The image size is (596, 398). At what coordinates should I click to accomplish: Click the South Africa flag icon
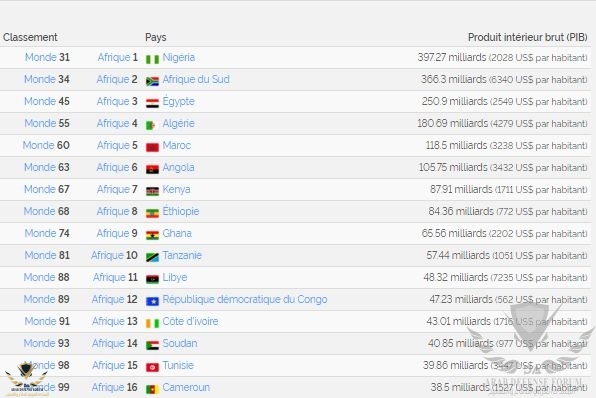(x=152, y=81)
